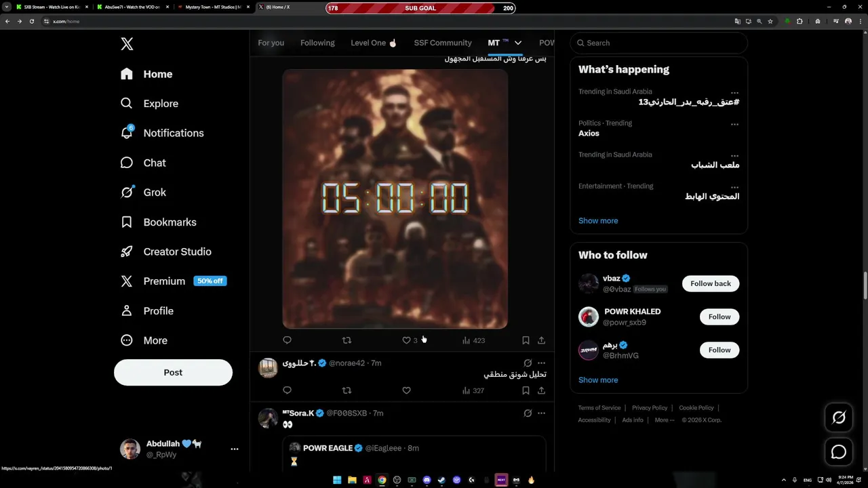The image size is (868, 488).
Task: Open Steam from the taskbar
Action: (x=441, y=480)
